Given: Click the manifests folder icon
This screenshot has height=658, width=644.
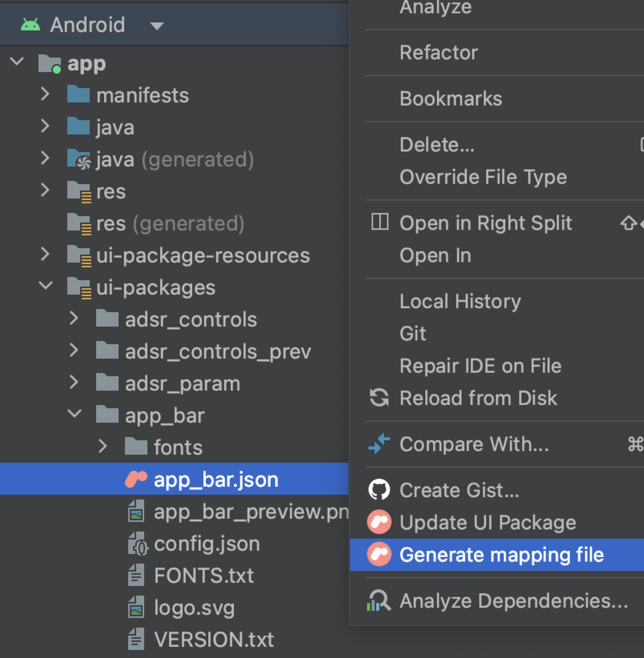Looking at the screenshot, I should point(78,94).
